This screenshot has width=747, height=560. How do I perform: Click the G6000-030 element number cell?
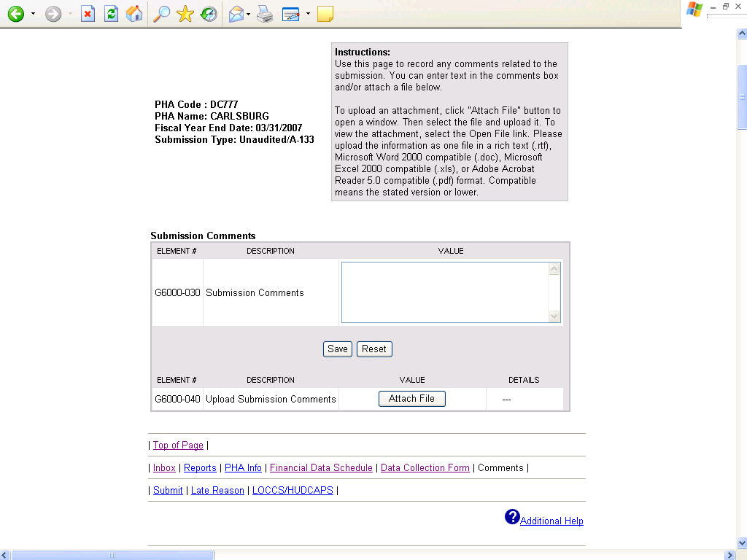coord(177,293)
